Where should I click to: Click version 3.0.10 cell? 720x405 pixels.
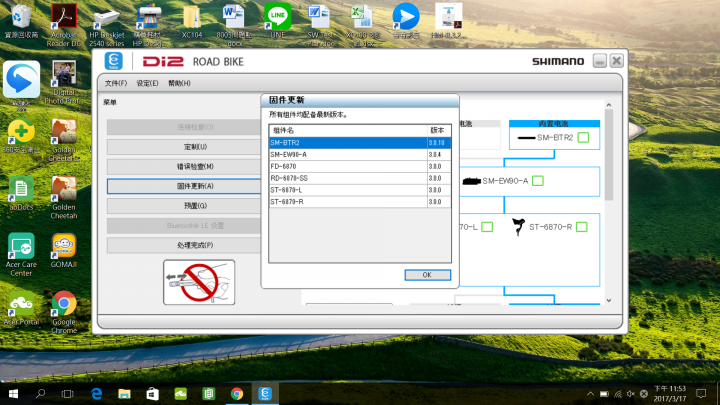(437, 143)
